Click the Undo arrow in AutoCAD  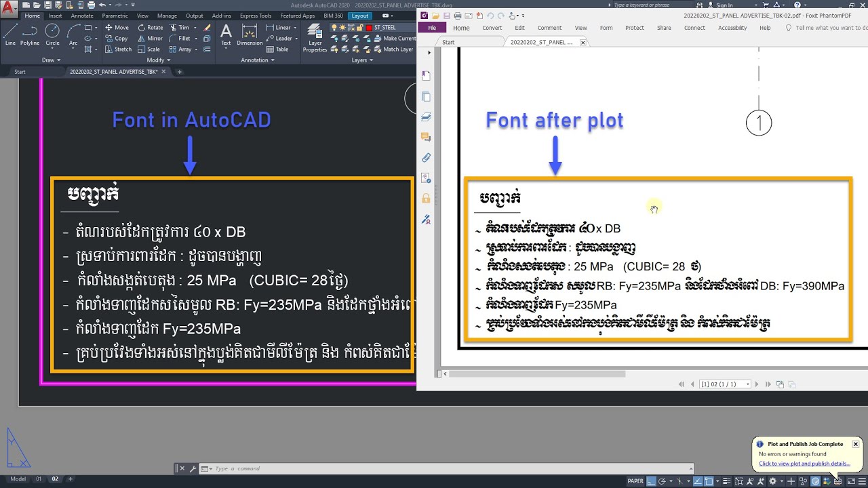click(102, 5)
